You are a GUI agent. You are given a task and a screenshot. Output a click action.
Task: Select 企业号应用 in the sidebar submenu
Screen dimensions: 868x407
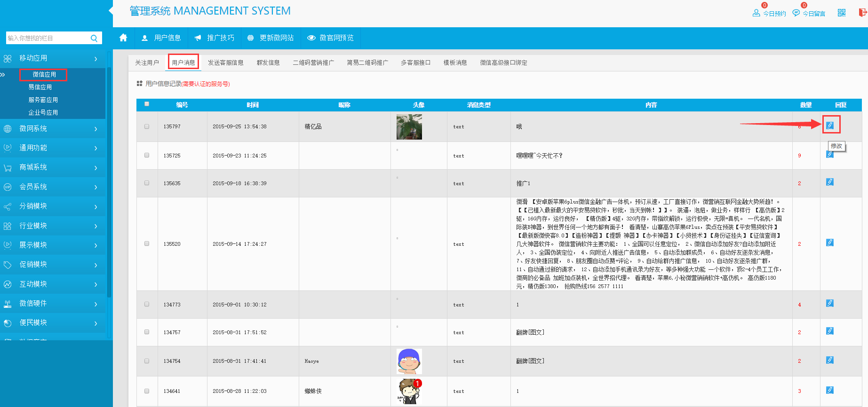point(43,112)
